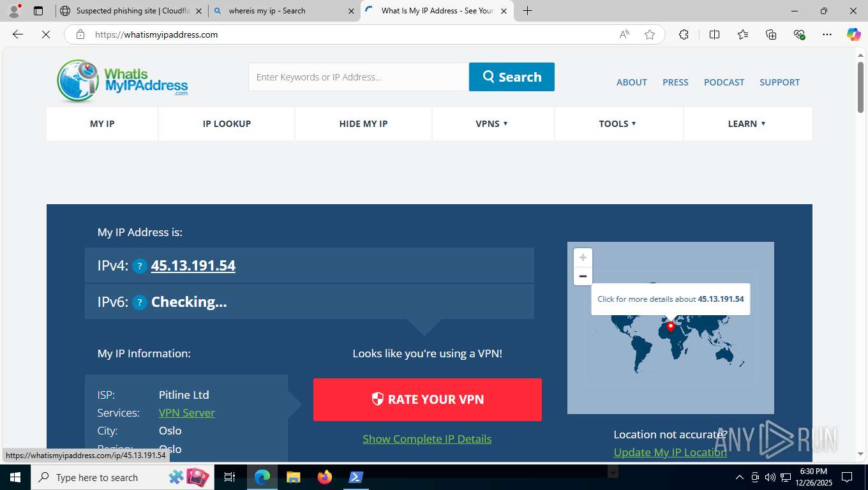The width and height of the screenshot is (868, 490).
Task: Open the 45.13.191.54 IPv4 link
Action: tap(193, 266)
